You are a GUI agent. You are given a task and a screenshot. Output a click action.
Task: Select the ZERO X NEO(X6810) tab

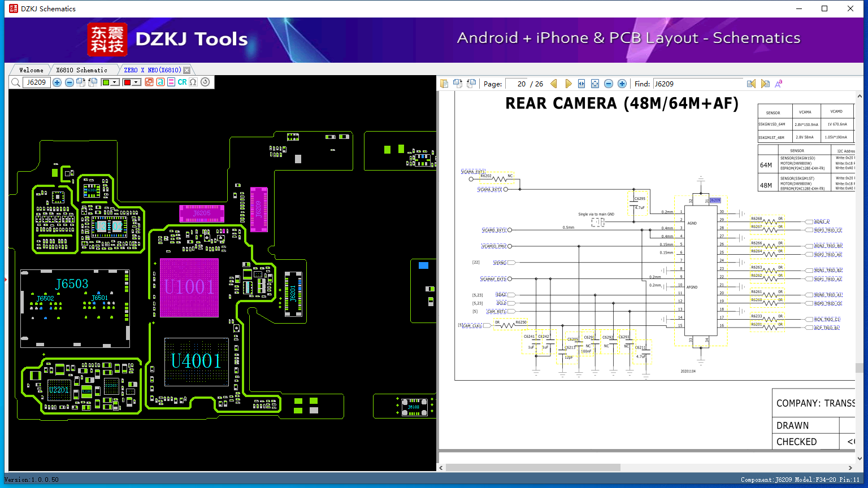153,70
